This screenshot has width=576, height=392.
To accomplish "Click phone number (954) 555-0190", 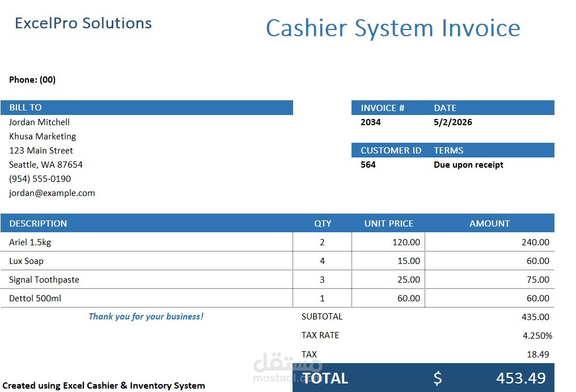I will pos(40,179).
